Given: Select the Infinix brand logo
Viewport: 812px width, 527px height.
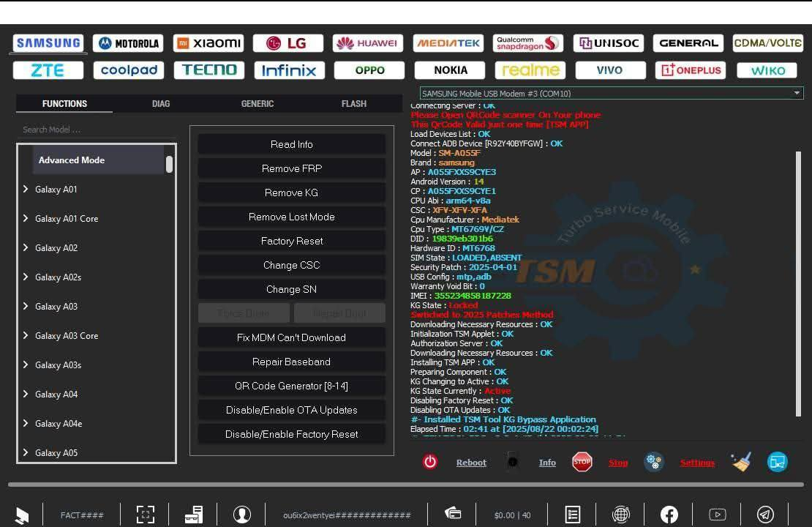Looking at the screenshot, I should pos(289,70).
